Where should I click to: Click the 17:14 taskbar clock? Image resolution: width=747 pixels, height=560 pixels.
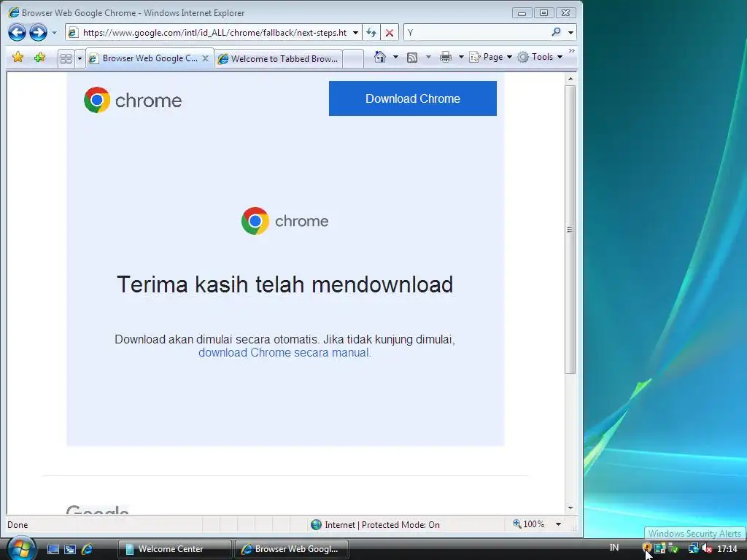pos(727,549)
